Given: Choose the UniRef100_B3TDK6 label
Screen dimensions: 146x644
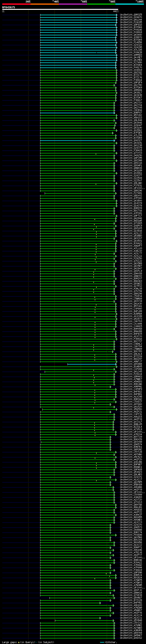Looking at the screenshot, I should click(x=131, y=27).
